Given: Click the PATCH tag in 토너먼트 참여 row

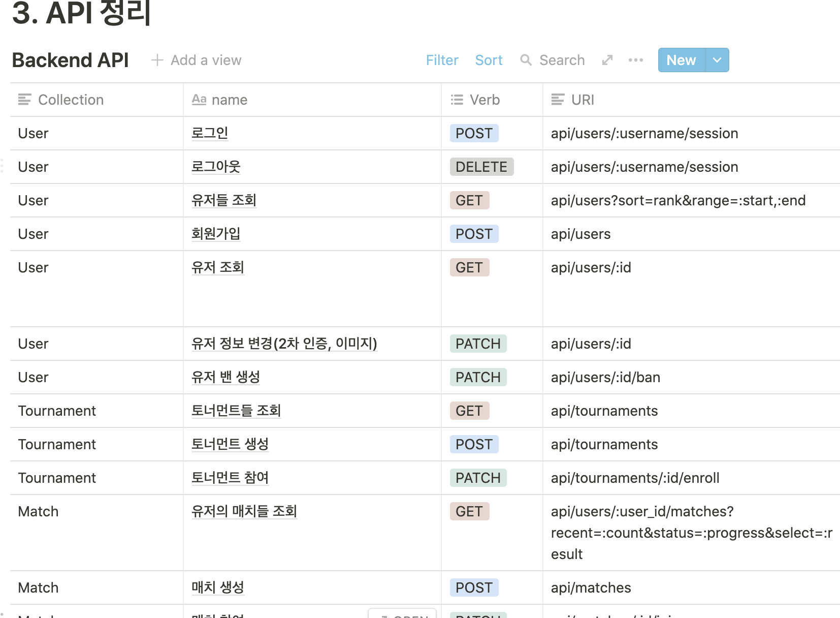Looking at the screenshot, I should (477, 478).
